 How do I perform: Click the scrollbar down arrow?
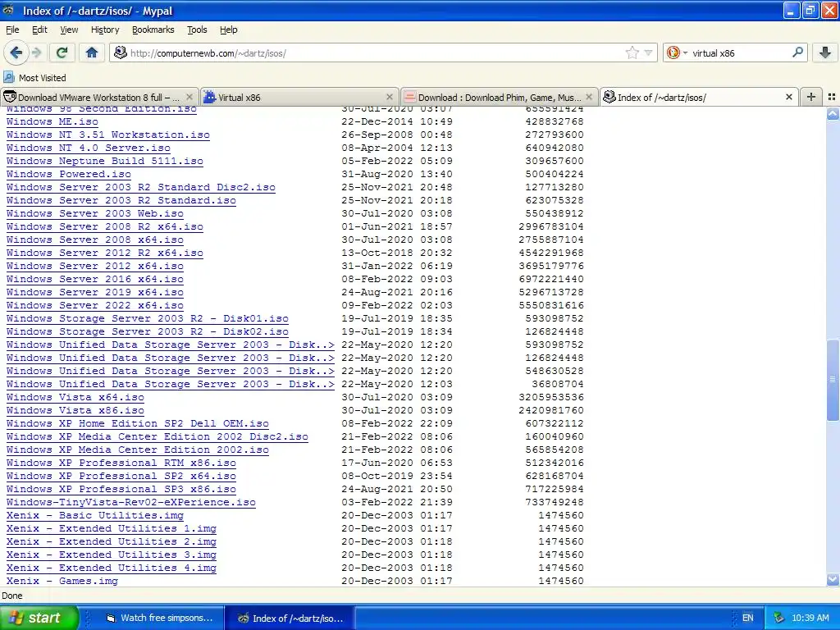click(833, 579)
